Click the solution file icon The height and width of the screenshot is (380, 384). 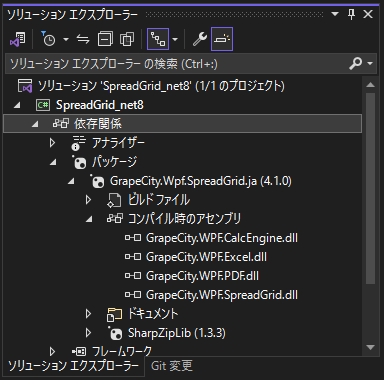pos(25,86)
